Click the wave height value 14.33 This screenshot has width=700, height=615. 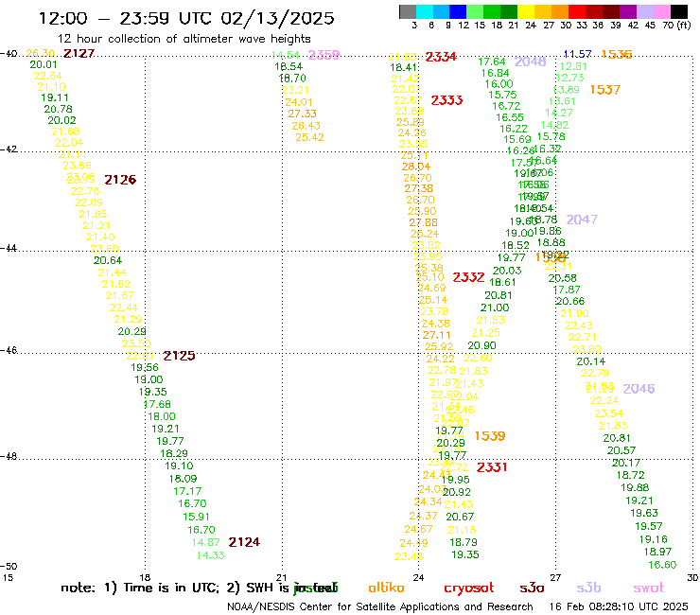(210, 555)
